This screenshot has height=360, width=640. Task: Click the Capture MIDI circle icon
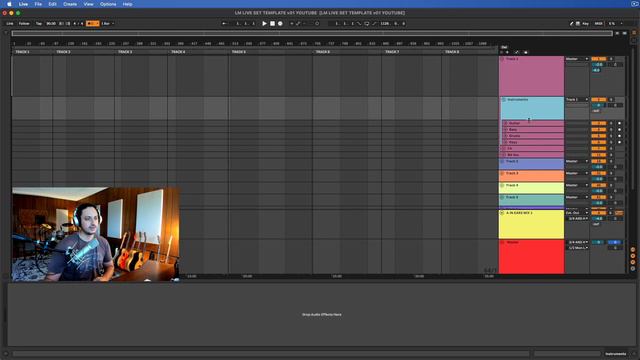pos(317,24)
